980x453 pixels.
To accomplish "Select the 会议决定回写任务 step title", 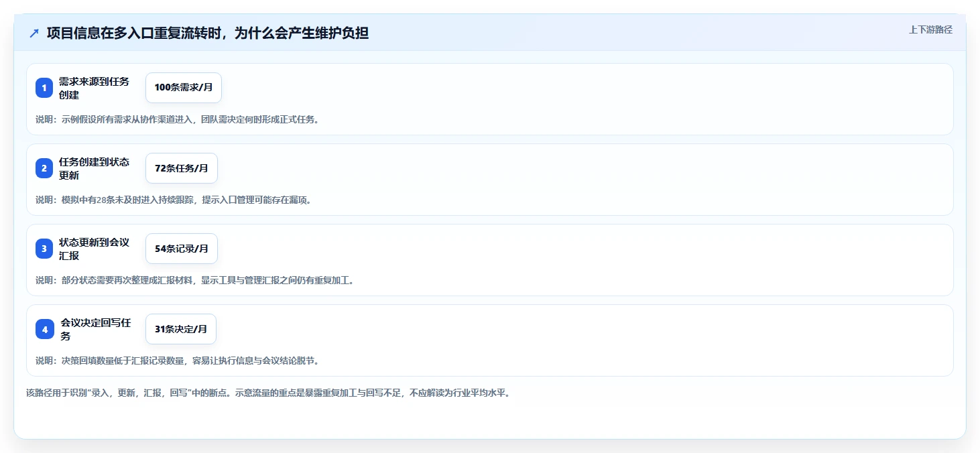I will click(x=95, y=329).
